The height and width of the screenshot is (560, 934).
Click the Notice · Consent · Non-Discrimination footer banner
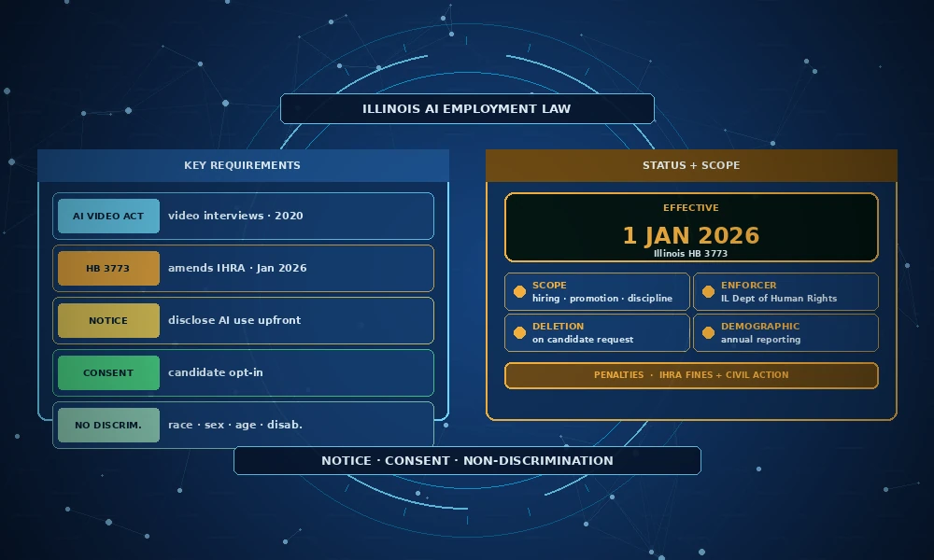[x=467, y=461]
